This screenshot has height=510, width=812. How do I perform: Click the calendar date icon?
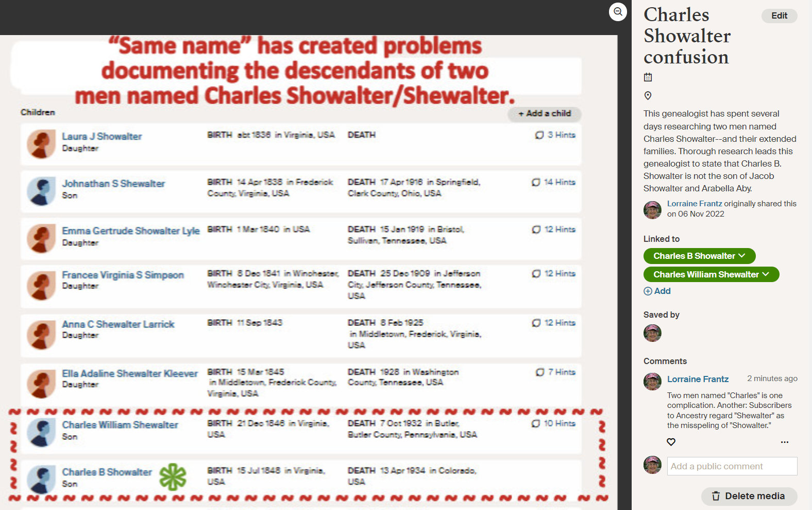click(x=648, y=77)
